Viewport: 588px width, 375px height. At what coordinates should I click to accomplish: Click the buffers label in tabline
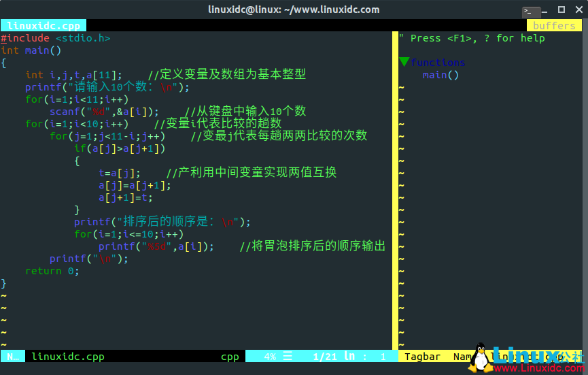pyautogui.click(x=554, y=26)
